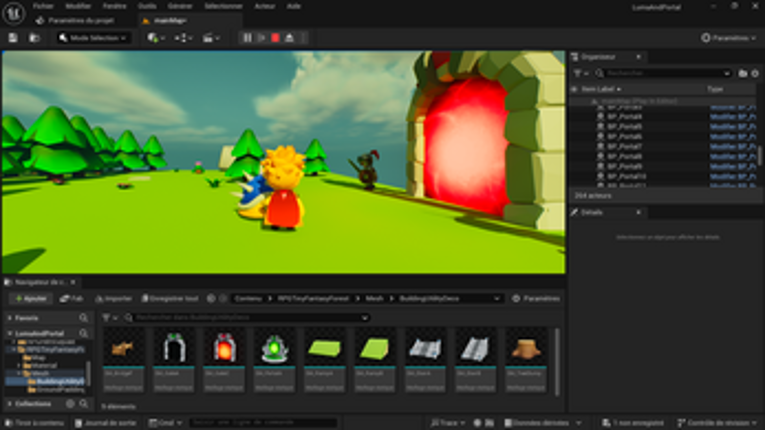This screenshot has height=430, width=765.
Task: Click the Contenu breadcrumb
Action: pyautogui.click(x=248, y=299)
